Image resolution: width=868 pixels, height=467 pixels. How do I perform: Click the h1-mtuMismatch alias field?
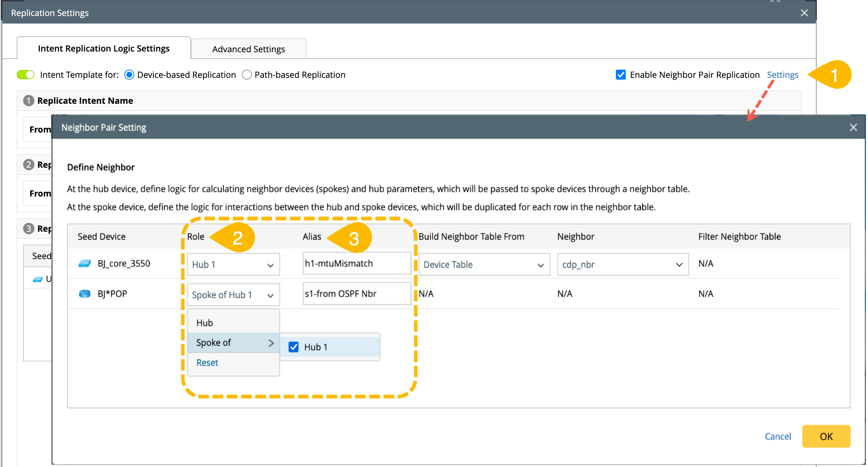356,264
